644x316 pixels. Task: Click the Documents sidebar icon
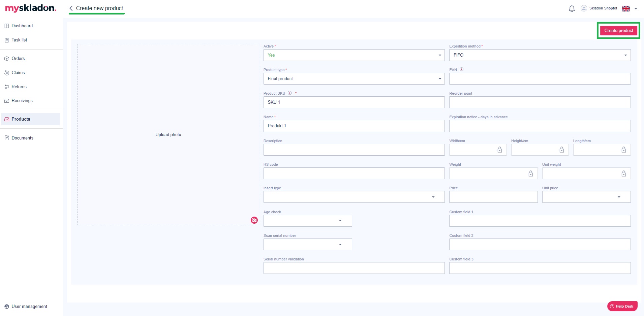7,138
